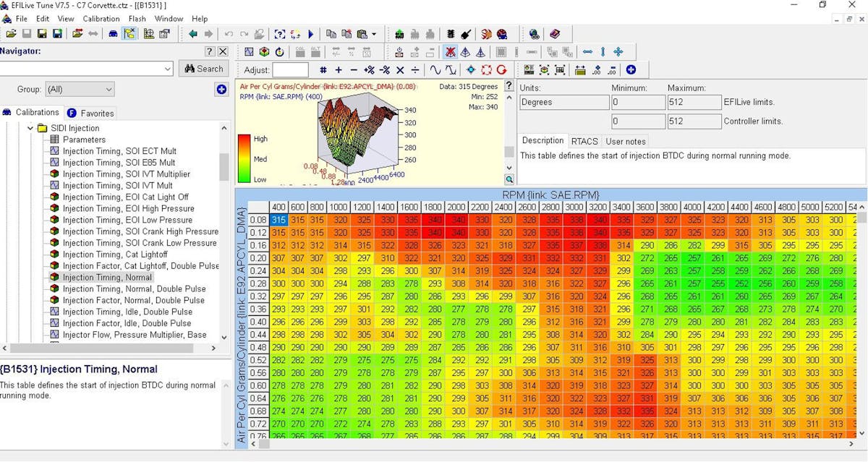Open the Calibration menu

101,19
